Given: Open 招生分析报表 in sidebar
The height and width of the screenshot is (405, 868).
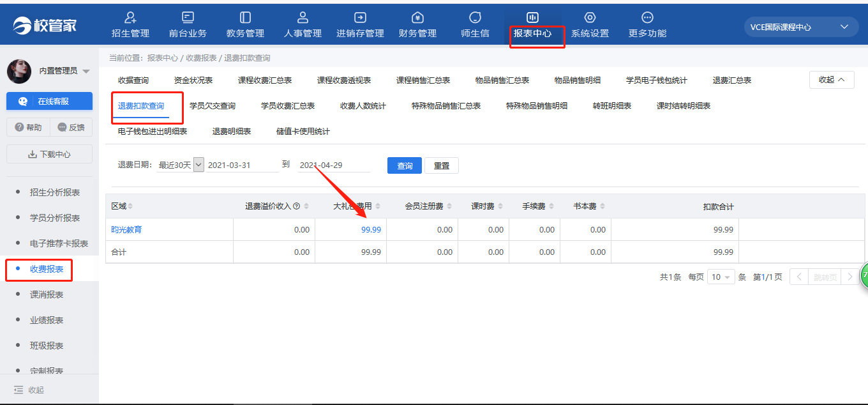Looking at the screenshot, I should tap(55, 192).
